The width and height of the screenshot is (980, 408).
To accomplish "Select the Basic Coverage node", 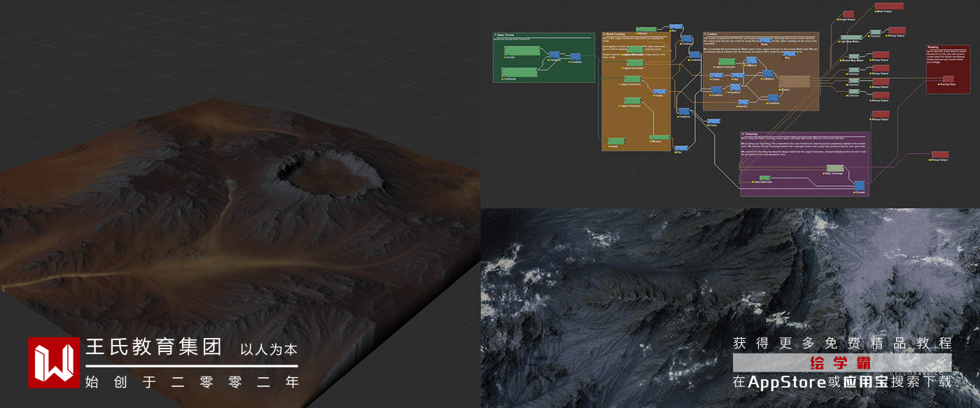I will (x=835, y=169).
